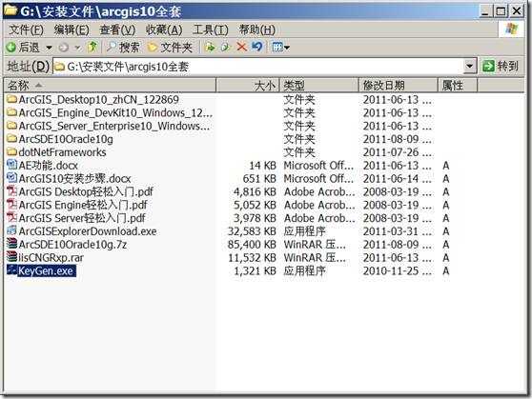Select the ArcGIS_Engine_DevKit10_Windows folder icon
Viewport: 532px width, 399px height.
[x=11, y=112]
